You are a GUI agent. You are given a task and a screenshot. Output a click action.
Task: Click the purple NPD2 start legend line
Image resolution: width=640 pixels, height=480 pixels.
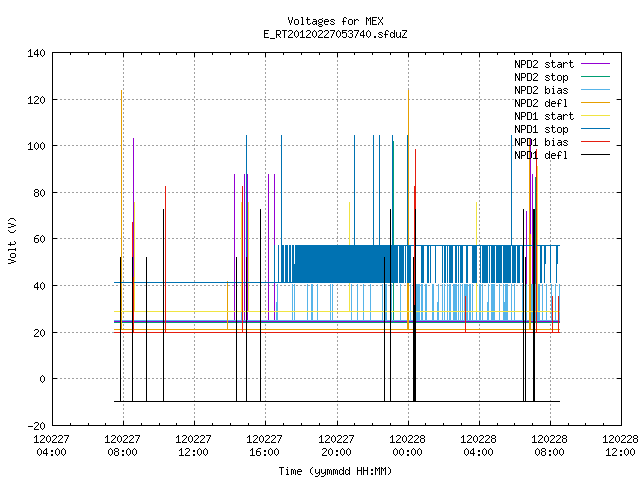pos(595,64)
